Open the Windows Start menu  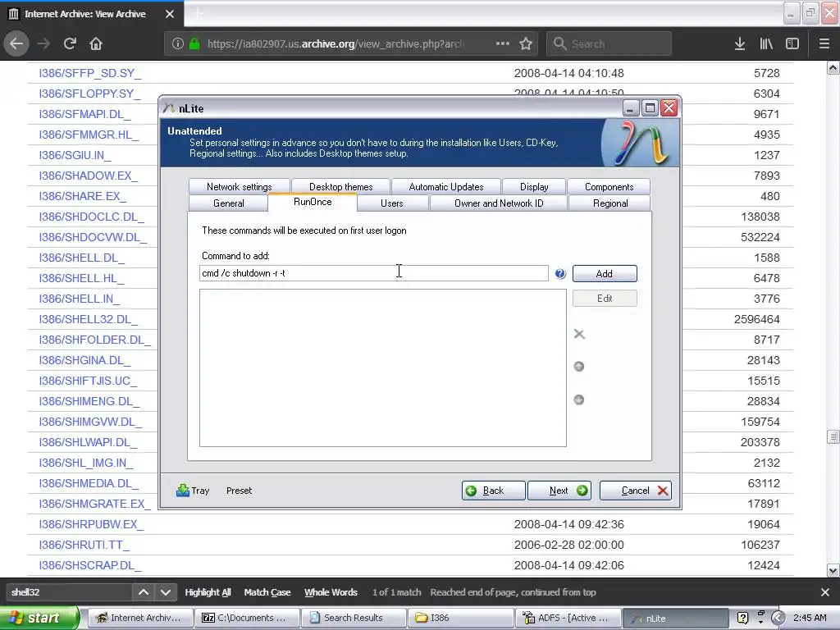tap(39, 619)
